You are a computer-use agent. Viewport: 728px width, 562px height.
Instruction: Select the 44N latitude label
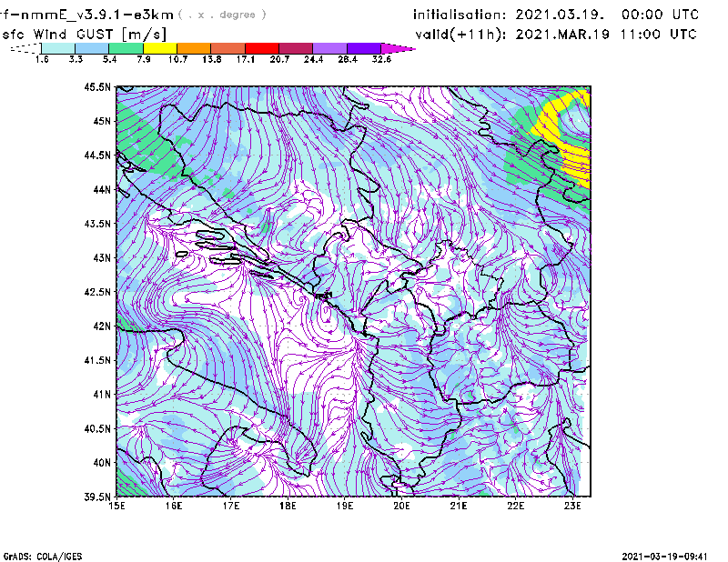[102, 189]
